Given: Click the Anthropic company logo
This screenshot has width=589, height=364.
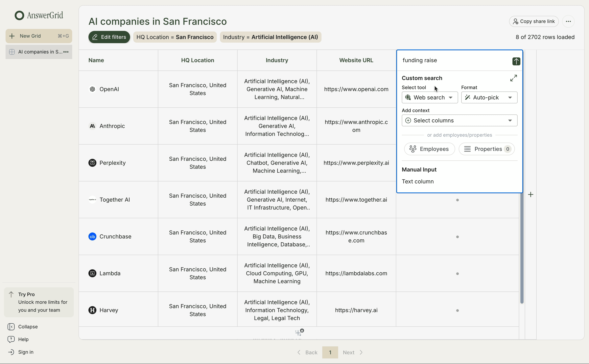Looking at the screenshot, I should (92, 126).
